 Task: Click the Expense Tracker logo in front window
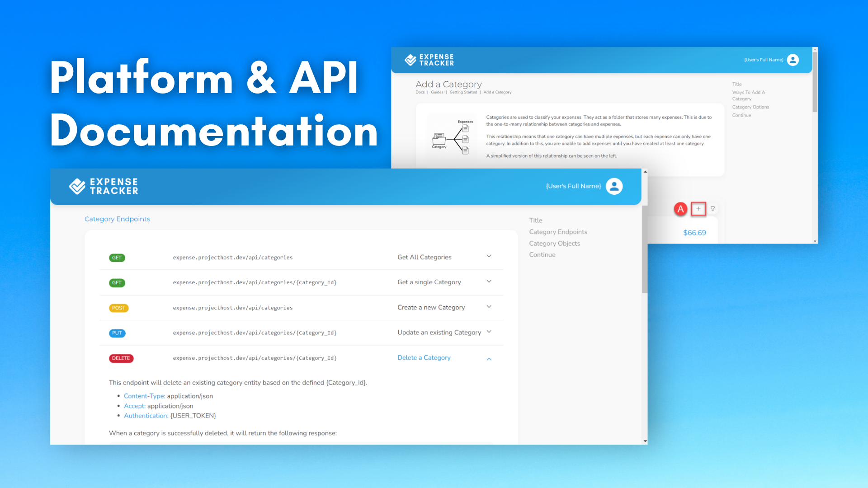tap(104, 186)
